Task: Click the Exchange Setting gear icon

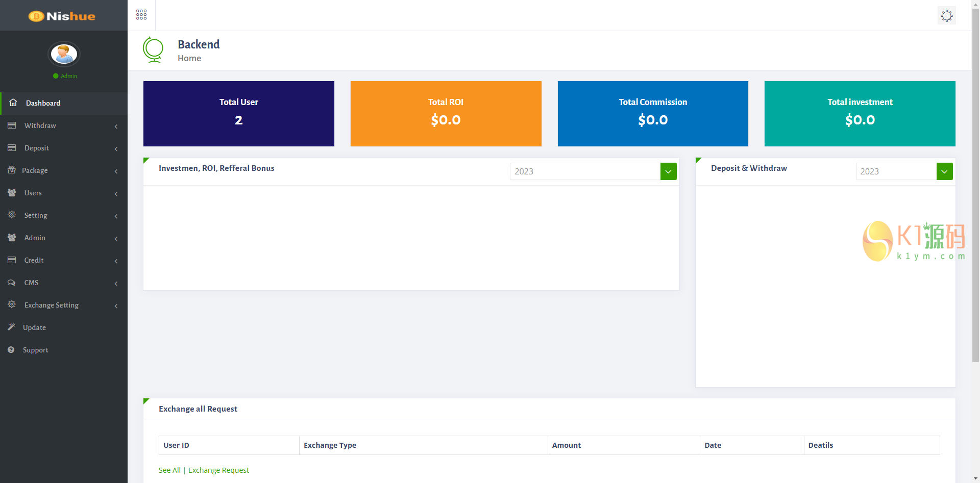Action: click(12, 304)
